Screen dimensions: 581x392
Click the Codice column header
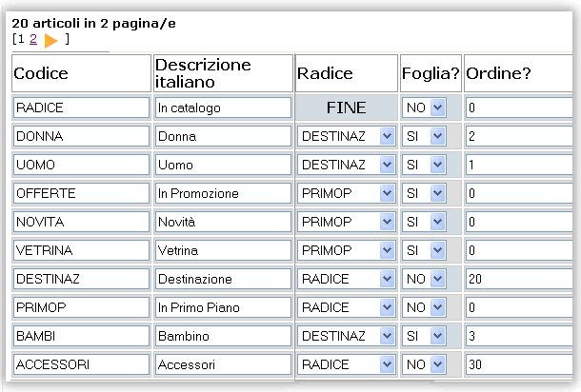click(82, 73)
